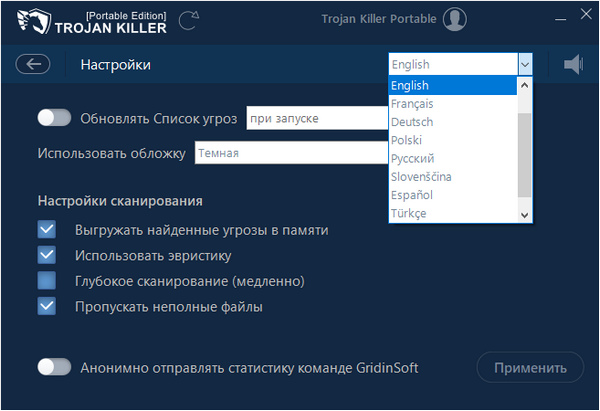Minimize the Trojan Killer window
This screenshot has height=411, width=600.
(x=561, y=19)
